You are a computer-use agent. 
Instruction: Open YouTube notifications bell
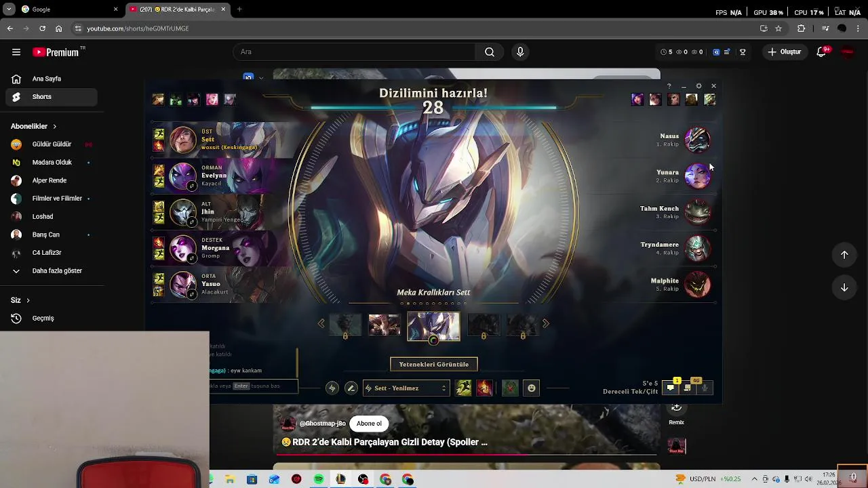[821, 52]
